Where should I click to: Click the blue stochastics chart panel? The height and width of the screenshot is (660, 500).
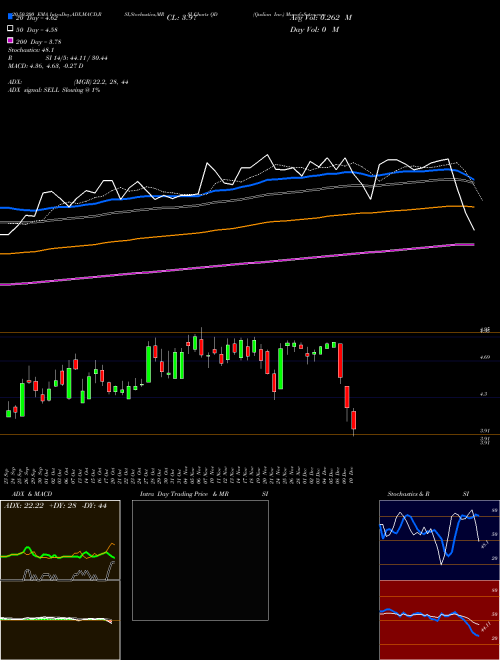click(439, 540)
